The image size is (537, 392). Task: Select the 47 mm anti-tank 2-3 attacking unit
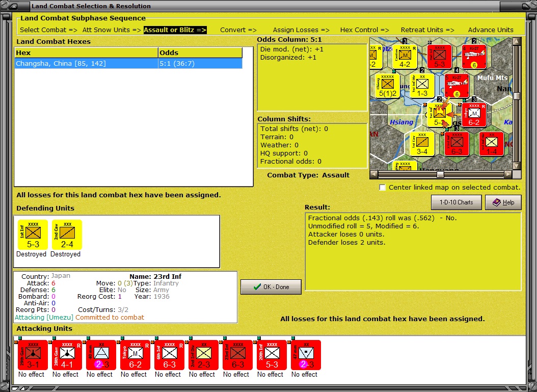click(x=306, y=355)
